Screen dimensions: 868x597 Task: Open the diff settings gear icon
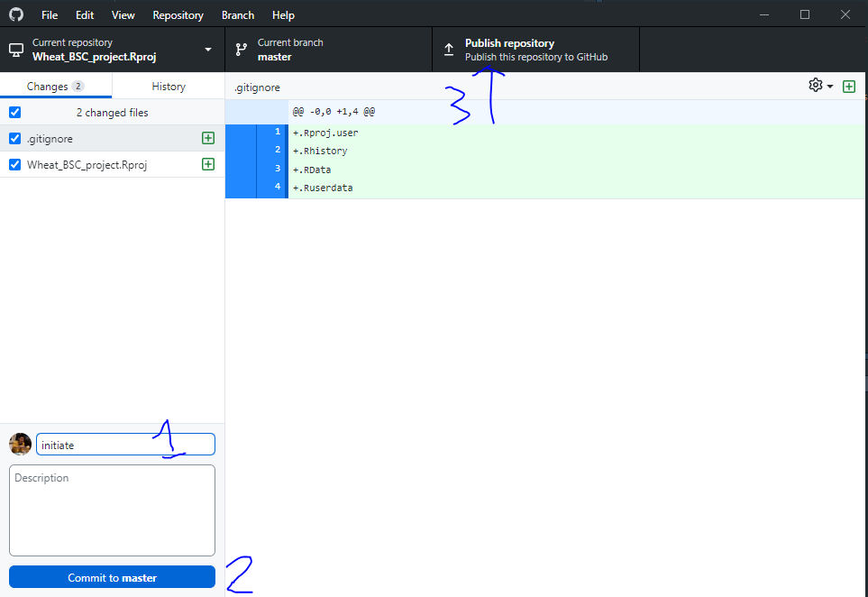coord(817,86)
